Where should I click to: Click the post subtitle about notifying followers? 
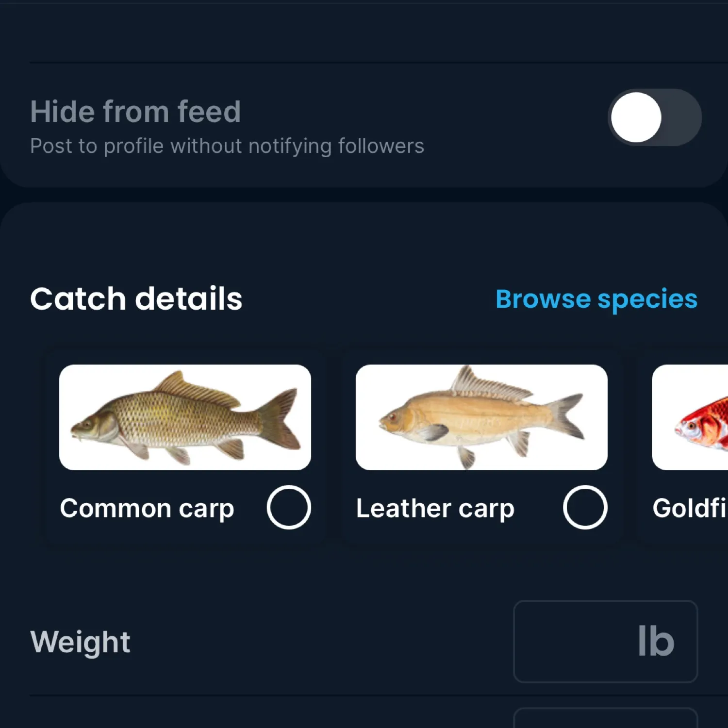pos(227,146)
